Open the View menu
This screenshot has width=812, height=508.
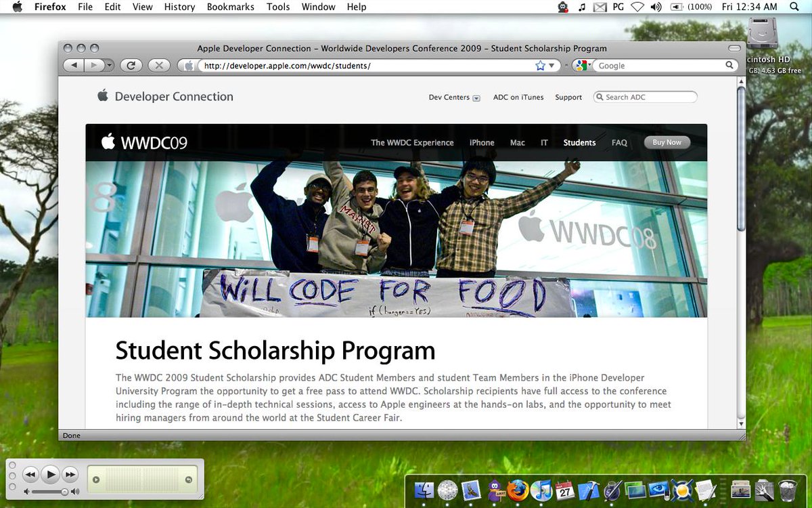[x=143, y=7]
